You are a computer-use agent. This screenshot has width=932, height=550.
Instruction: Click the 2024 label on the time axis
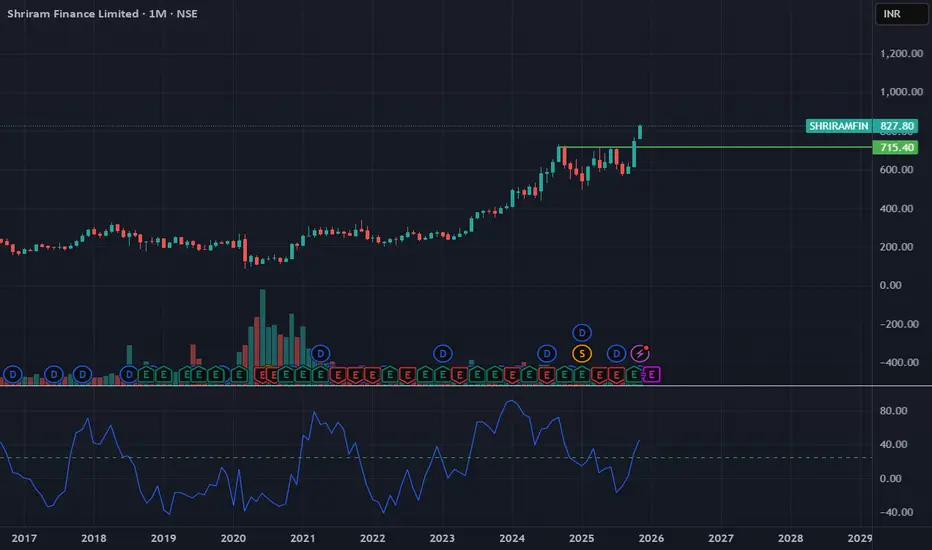pos(512,538)
